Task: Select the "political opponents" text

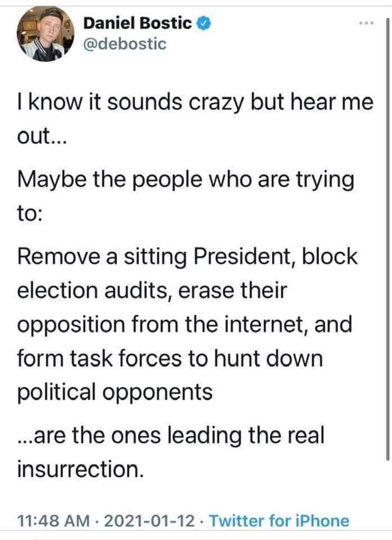Action: coord(115,392)
